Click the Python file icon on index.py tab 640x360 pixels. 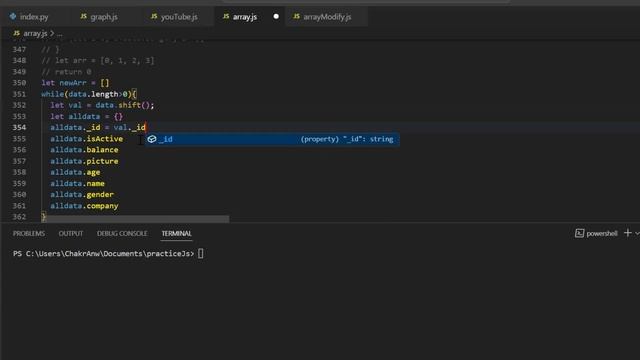(x=13, y=16)
